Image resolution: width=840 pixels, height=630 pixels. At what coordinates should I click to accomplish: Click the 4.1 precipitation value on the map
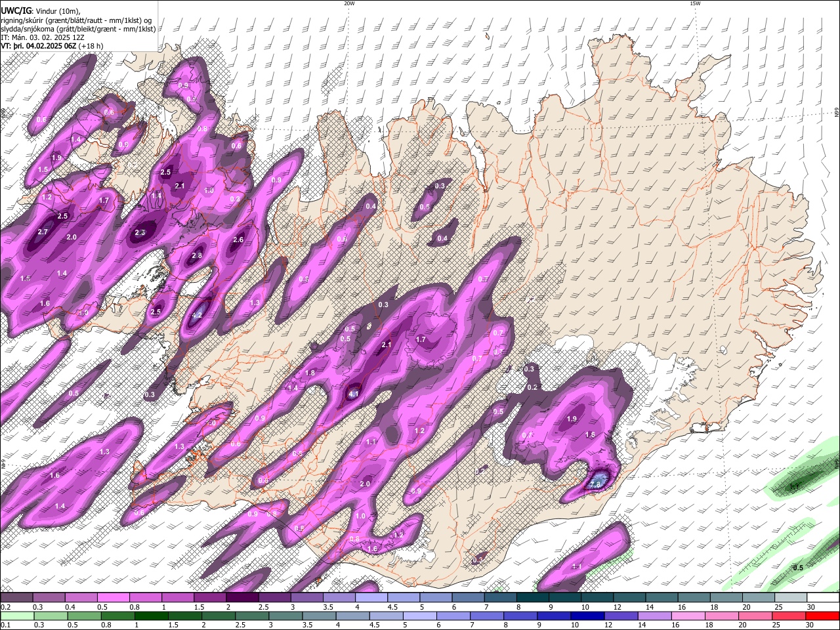(x=354, y=394)
